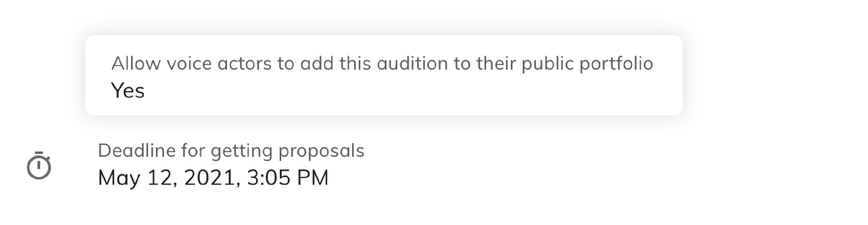
Task: Click the "Yes" portfolio permission value
Action: [x=128, y=91]
